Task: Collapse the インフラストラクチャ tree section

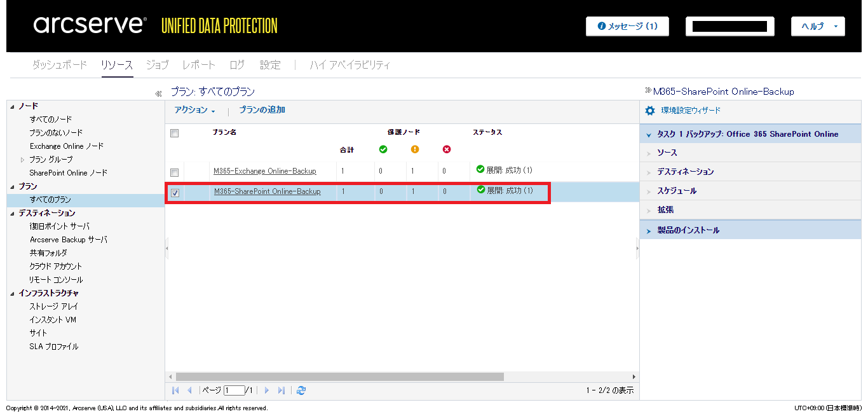Action: coord(13,293)
